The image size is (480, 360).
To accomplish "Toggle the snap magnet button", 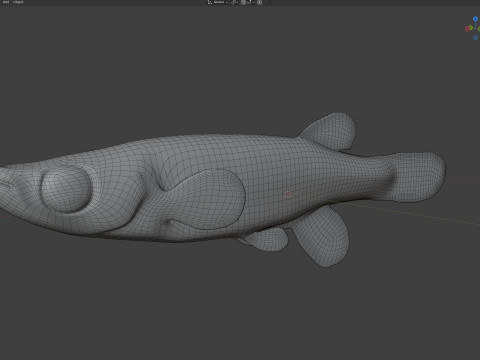I will [x=243, y=2].
